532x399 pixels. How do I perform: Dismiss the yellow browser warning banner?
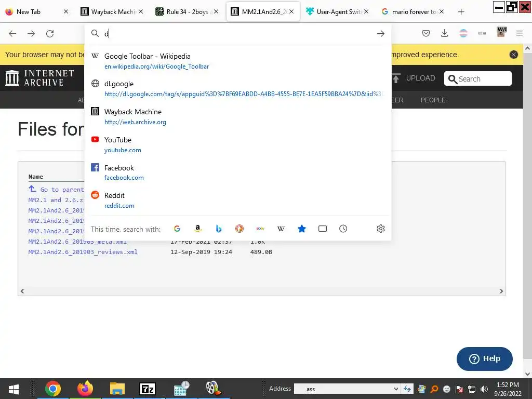(514, 55)
